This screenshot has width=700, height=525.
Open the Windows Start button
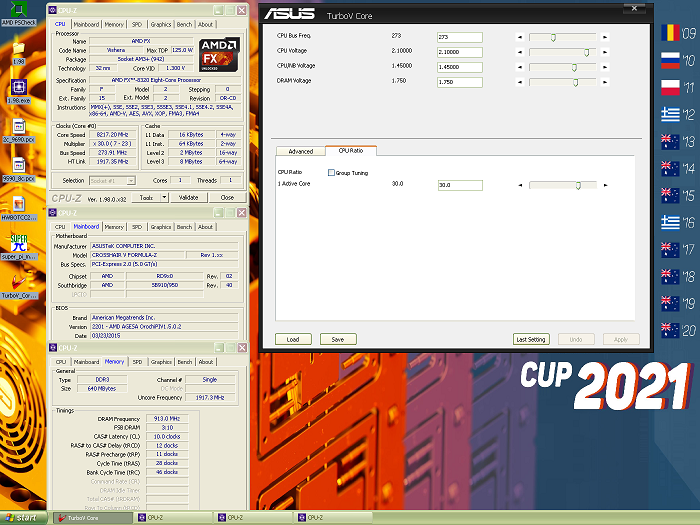click(23, 518)
